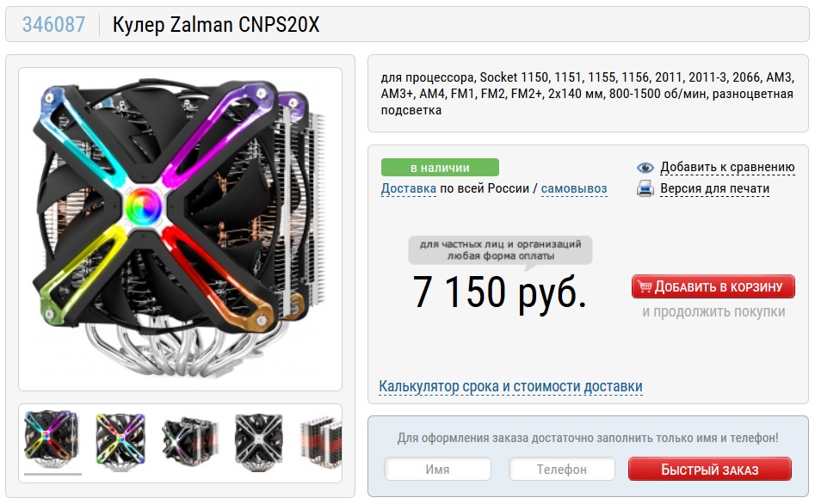Click the product code 346087
The width and height of the screenshot is (815, 504).
(53, 24)
